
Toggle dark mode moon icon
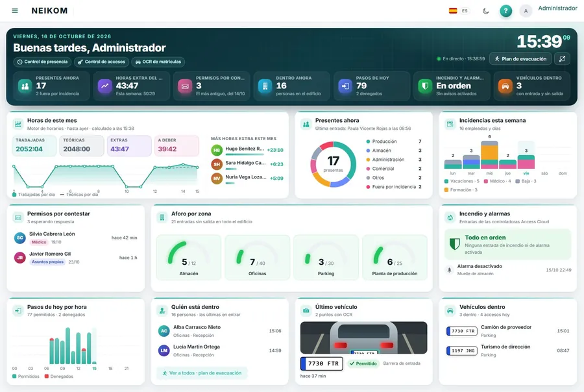pyautogui.click(x=485, y=11)
